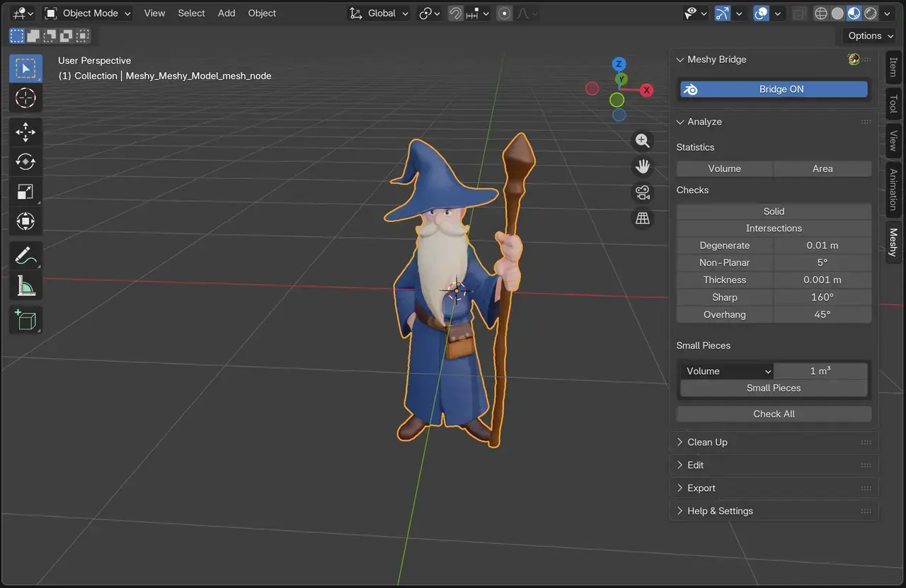Select the Annotate pencil tool
Screen dimensions: 906x588
(x=25, y=255)
